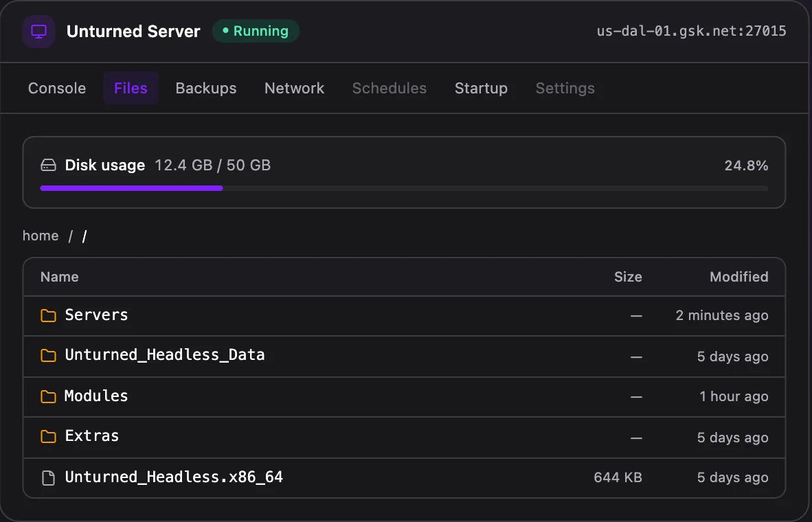
Task: Click the 644 KB size cell
Action: (618, 477)
